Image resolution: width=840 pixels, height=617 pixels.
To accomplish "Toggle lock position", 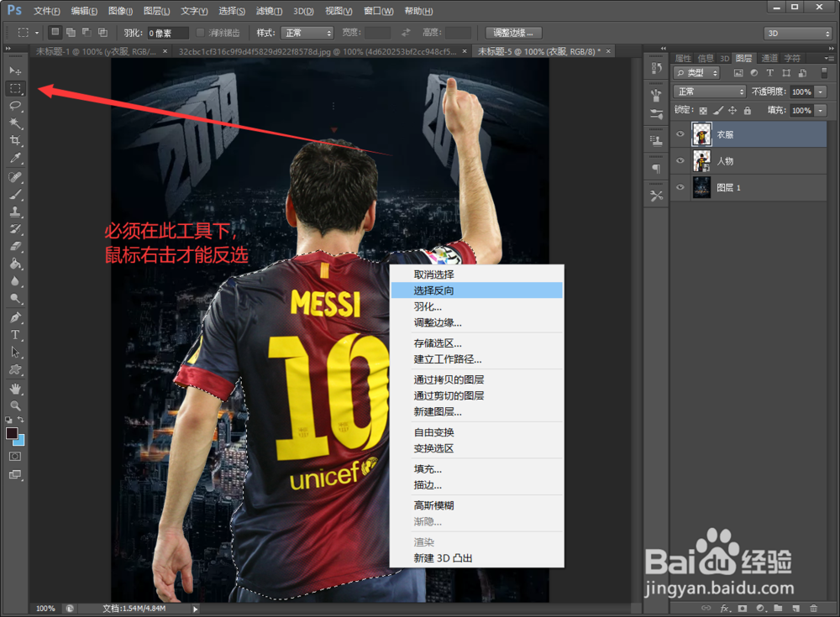I will (x=732, y=110).
